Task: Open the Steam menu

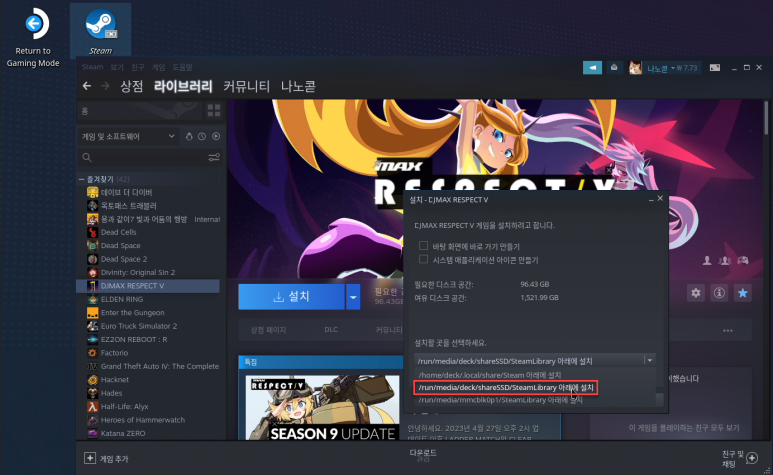Action: (92, 67)
